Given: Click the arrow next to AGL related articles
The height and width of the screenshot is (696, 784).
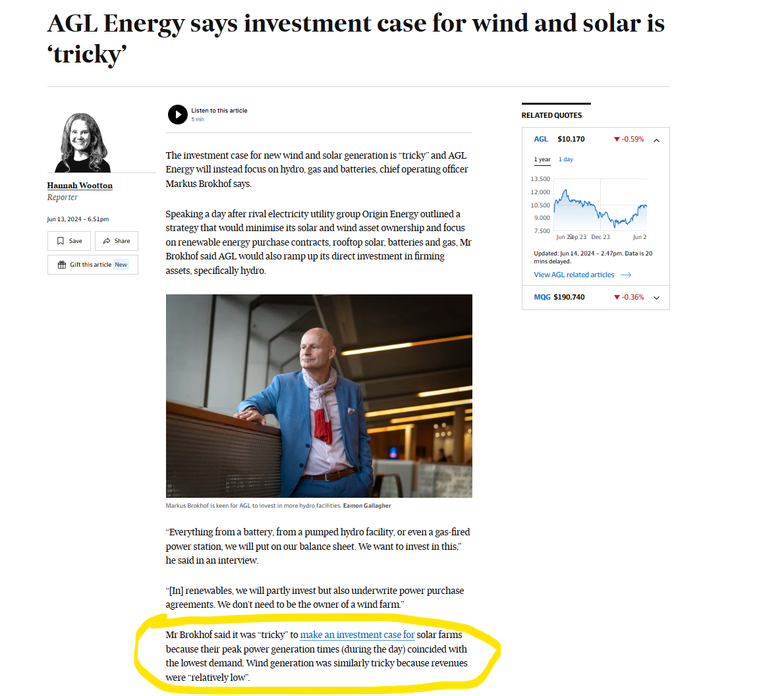Looking at the screenshot, I should click(626, 275).
